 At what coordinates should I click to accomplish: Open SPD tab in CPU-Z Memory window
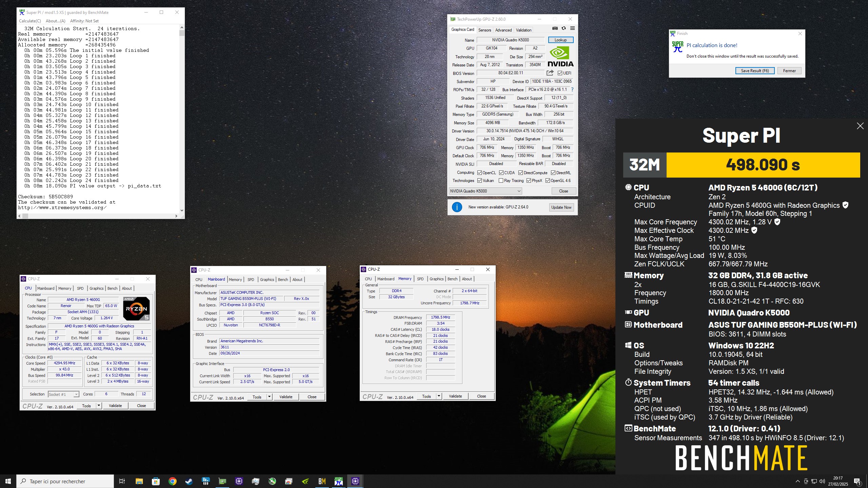(420, 279)
